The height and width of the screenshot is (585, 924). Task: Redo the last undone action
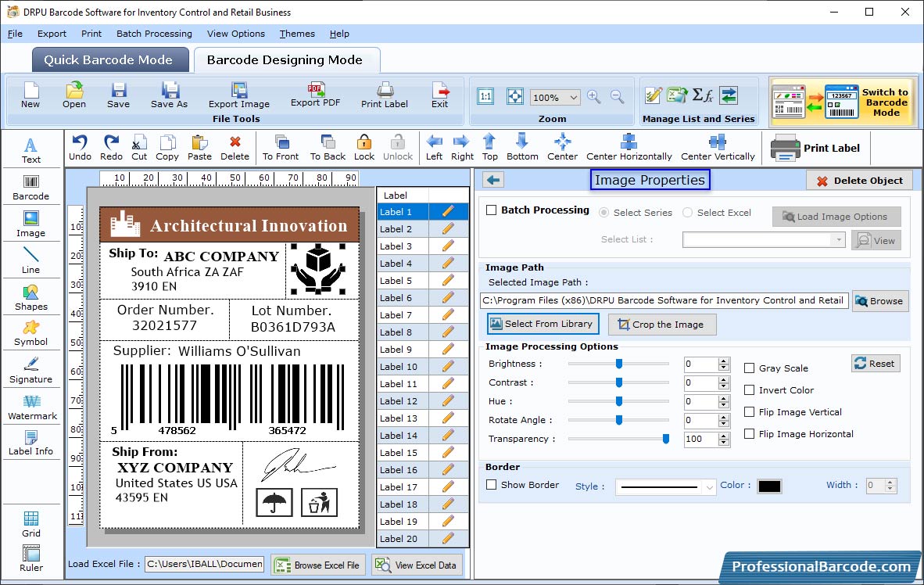tap(111, 148)
